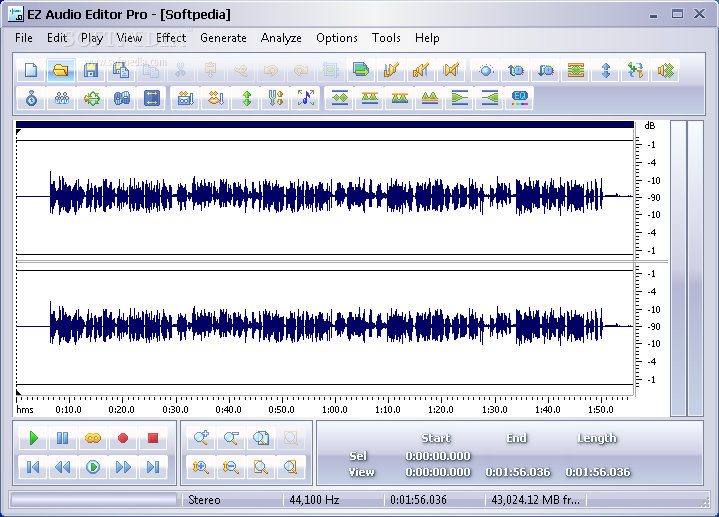Viewport: 719px width, 517px height.
Task: Open the Options menu
Action: click(x=337, y=38)
